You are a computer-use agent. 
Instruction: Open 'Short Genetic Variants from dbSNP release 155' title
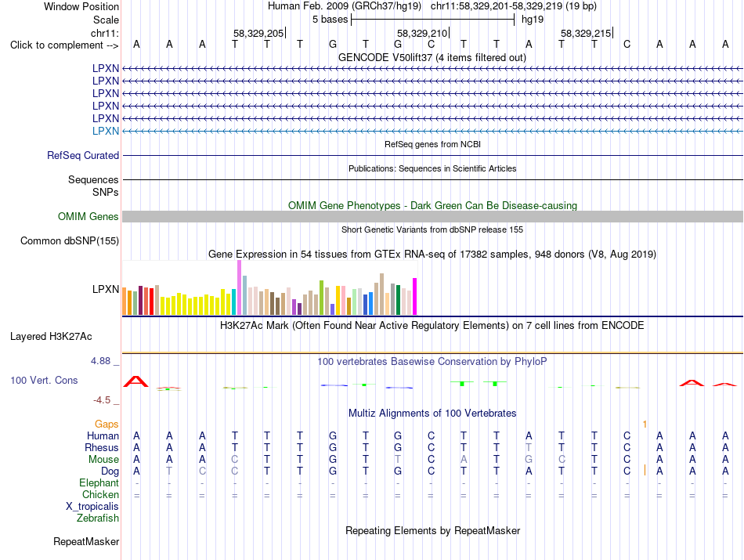pos(432,229)
